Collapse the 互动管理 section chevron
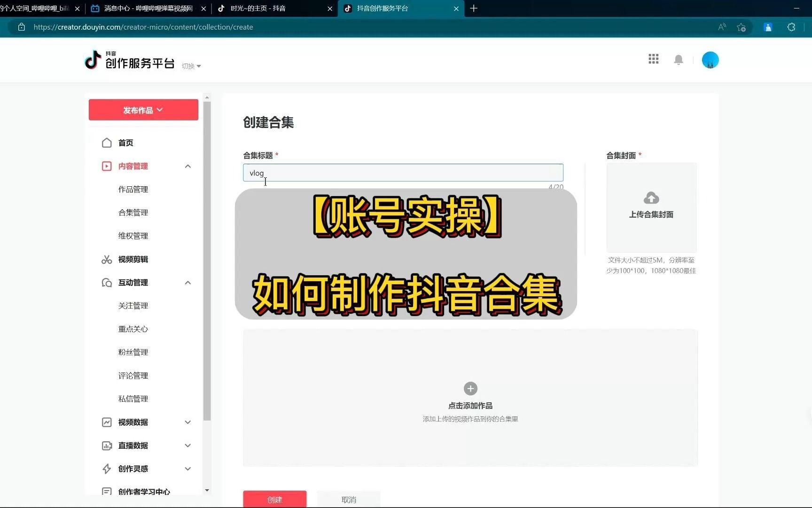 coord(187,282)
